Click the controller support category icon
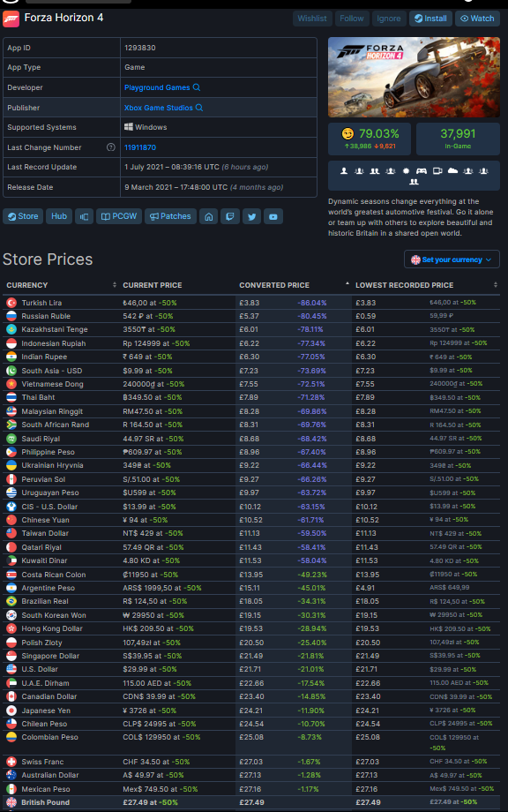508x812 pixels. point(422,170)
